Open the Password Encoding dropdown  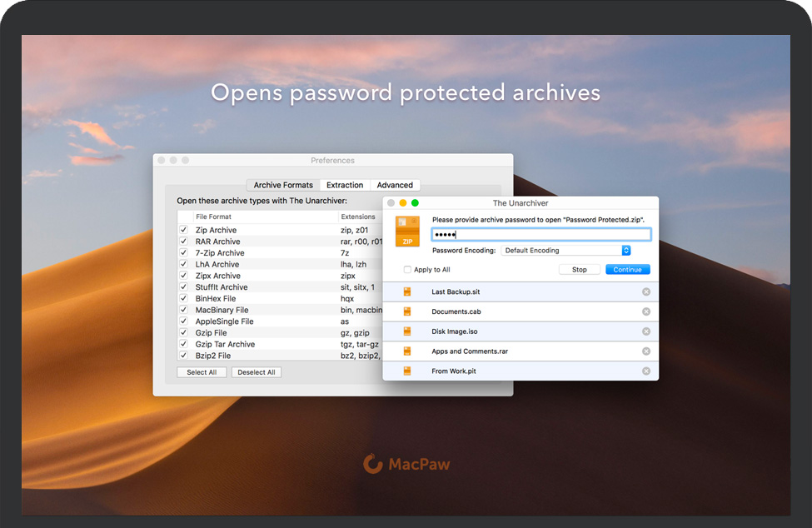tap(566, 251)
